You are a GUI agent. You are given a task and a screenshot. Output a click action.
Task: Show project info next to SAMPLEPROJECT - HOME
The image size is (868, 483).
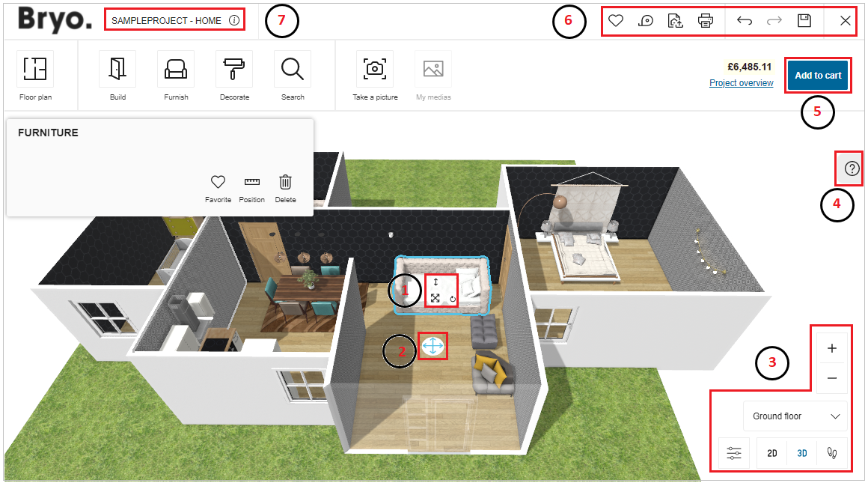coord(234,21)
